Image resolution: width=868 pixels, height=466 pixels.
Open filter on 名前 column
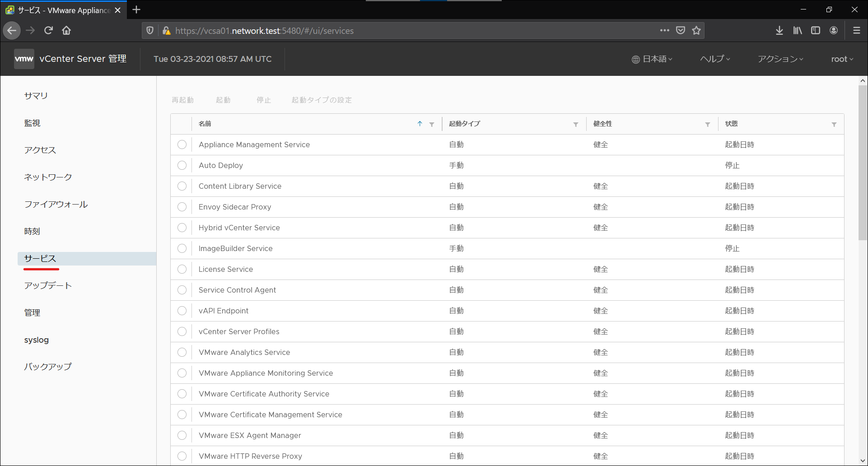pyautogui.click(x=432, y=124)
